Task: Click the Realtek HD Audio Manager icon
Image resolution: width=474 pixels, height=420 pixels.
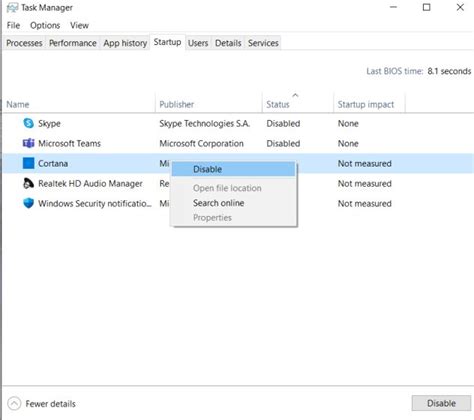Action: pyautogui.click(x=29, y=183)
